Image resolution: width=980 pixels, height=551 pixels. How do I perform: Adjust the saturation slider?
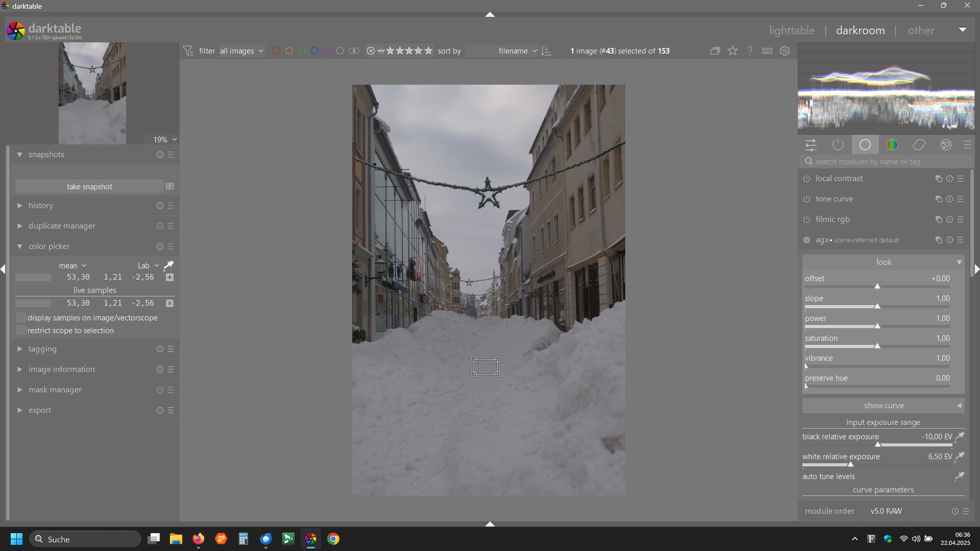[x=877, y=346]
